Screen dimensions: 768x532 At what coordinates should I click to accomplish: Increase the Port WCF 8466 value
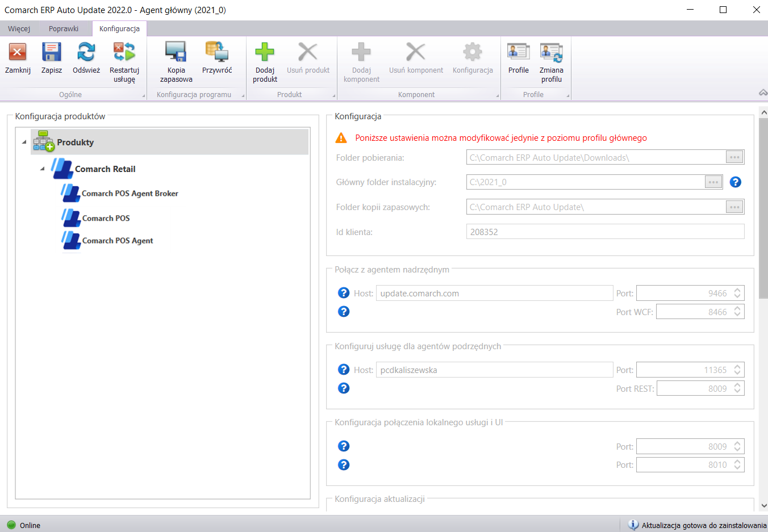[x=737, y=308]
